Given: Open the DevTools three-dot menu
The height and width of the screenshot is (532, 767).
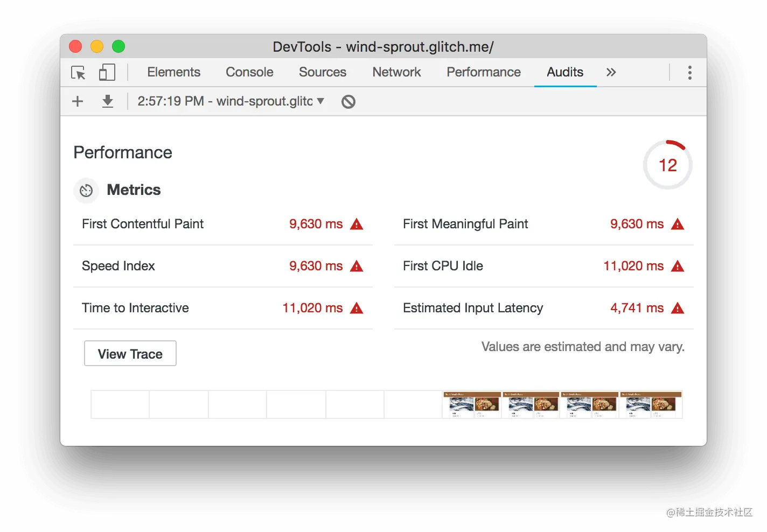Looking at the screenshot, I should pyautogui.click(x=690, y=73).
